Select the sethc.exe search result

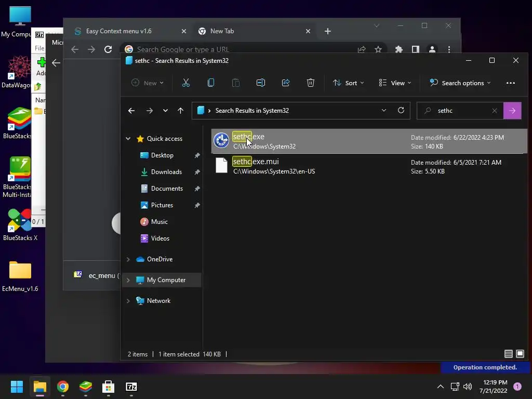369,141
